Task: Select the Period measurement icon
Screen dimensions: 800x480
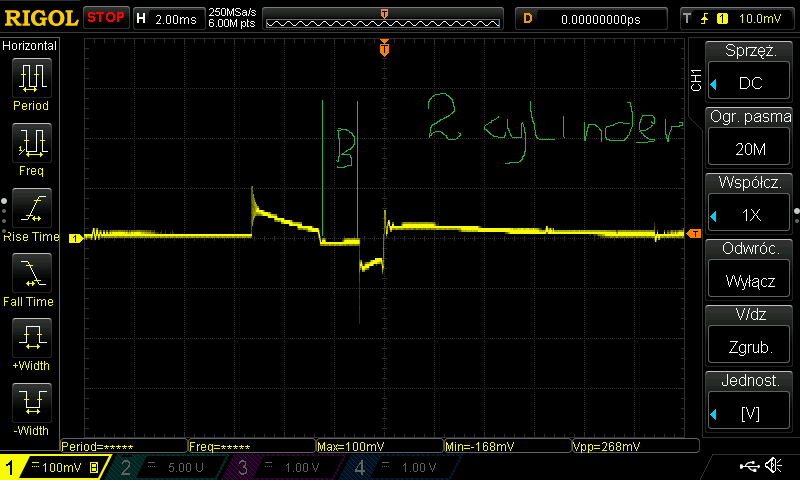Action: pos(32,78)
